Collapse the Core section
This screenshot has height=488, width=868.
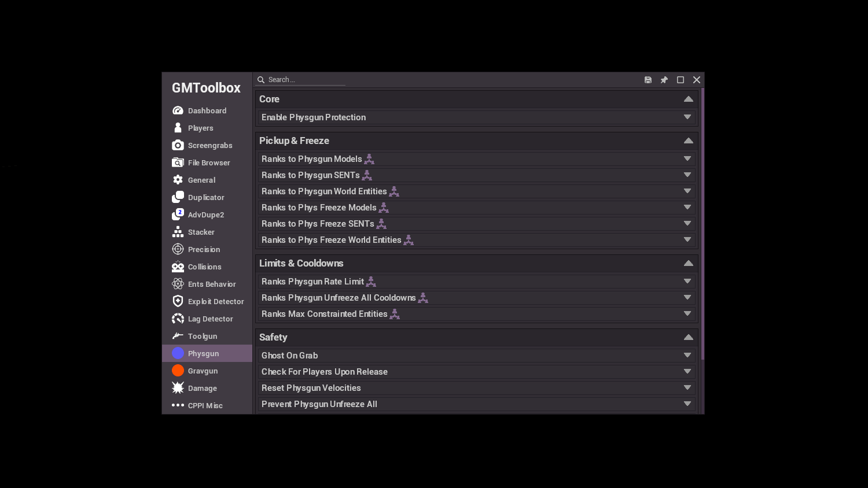[x=689, y=99]
